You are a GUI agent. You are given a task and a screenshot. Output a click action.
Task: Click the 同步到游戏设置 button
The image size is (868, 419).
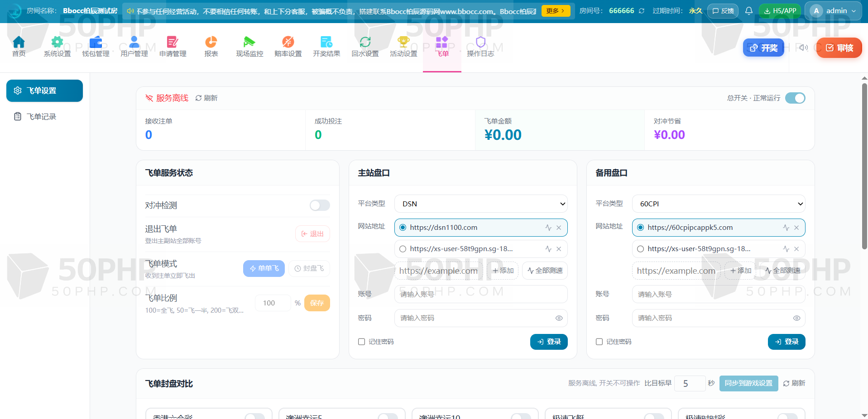[x=748, y=383]
